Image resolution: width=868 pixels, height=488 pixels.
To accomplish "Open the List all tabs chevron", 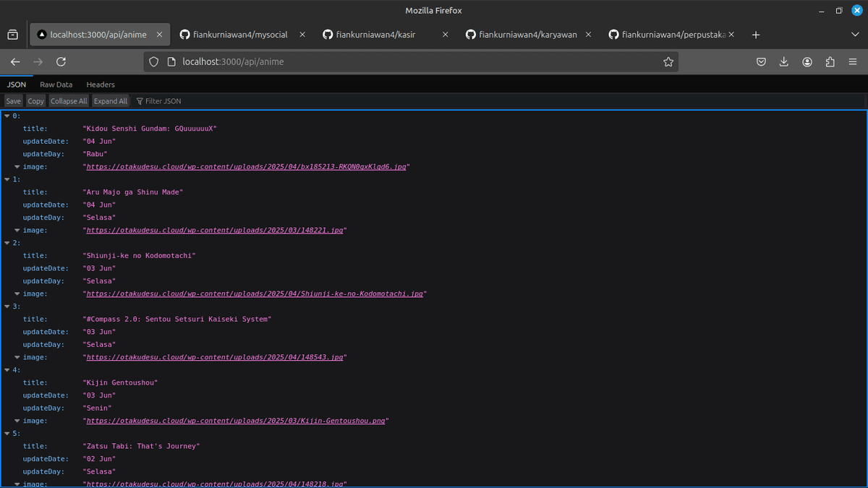I will click(855, 34).
